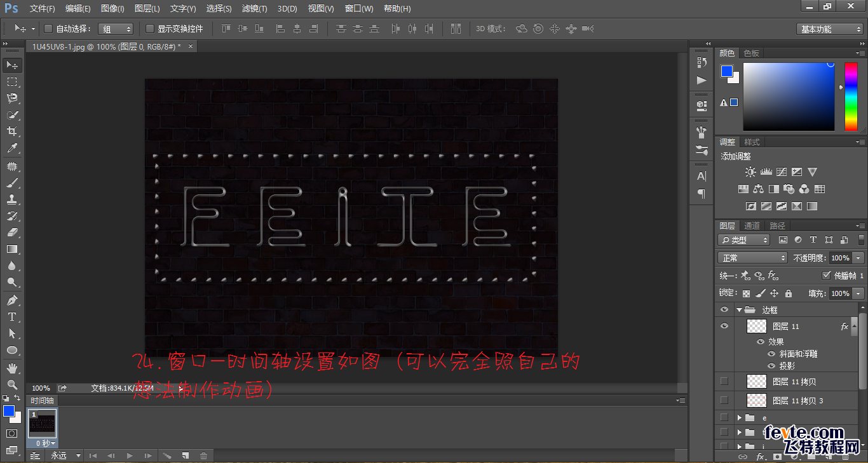Hide the 图层 11 layer visibility eye
This screenshot has width=868, height=463.
pos(724,326)
